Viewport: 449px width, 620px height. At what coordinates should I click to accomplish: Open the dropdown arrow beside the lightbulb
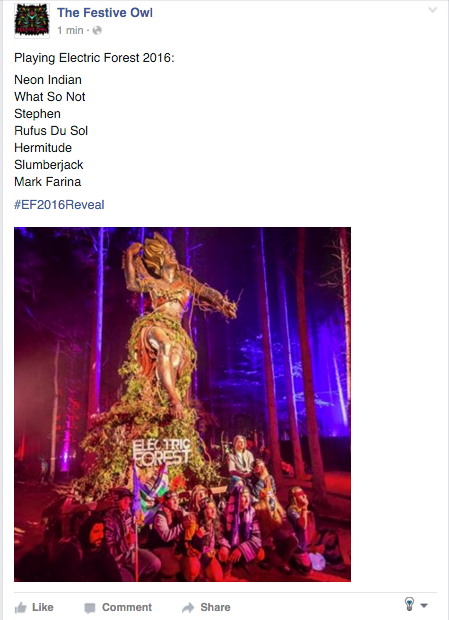pos(424,605)
